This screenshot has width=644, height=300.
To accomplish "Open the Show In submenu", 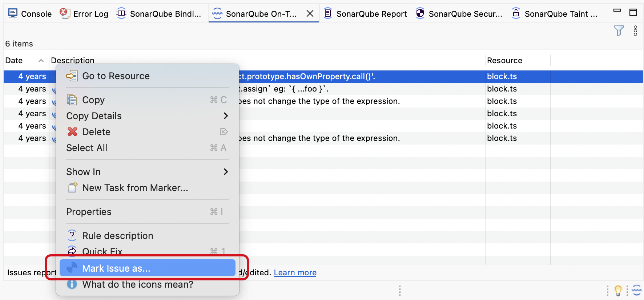I will pyautogui.click(x=147, y=172).
